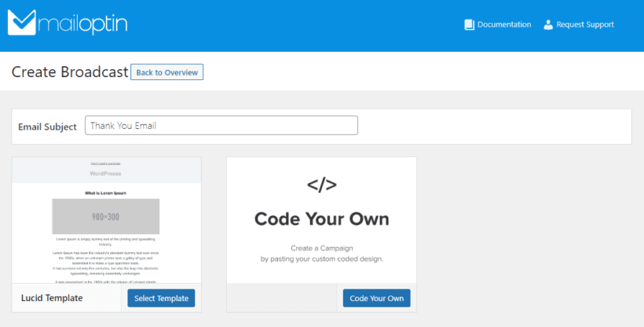The image size is (644, 327).
Task: Click the 'What is Lorem Ipsum' preview heading
Action: pos(106,193)
